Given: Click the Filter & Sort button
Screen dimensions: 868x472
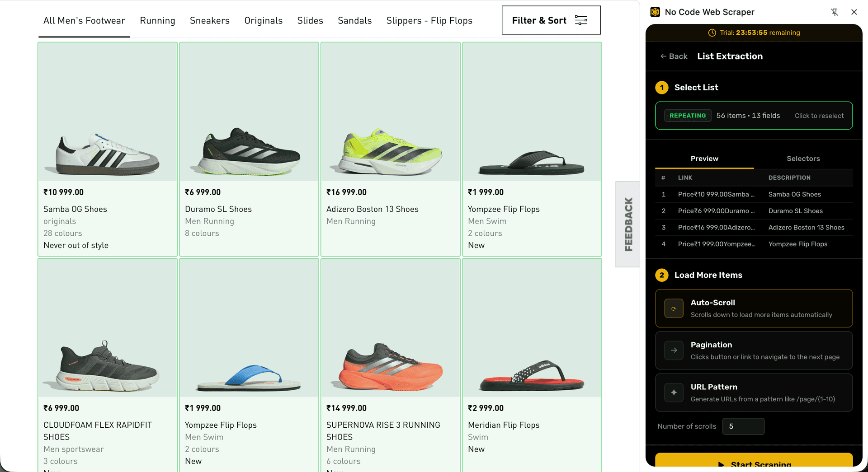Looking at the screenshot, I should [551, 20].
